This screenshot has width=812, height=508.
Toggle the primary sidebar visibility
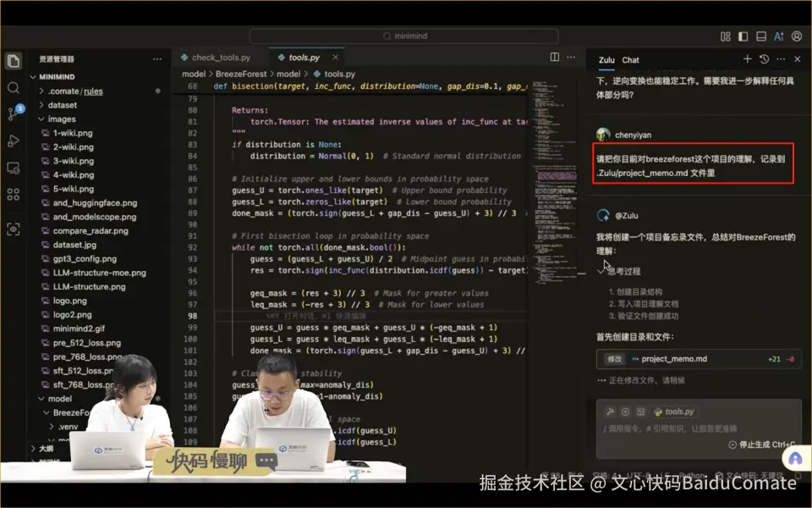(x=743, y=36)
